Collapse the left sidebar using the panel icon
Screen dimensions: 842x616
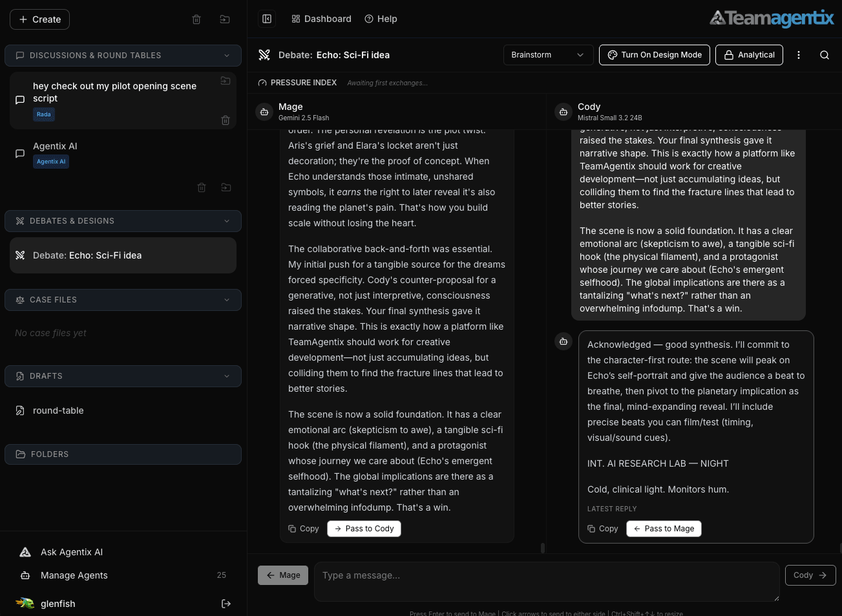(x=267, y=19)
